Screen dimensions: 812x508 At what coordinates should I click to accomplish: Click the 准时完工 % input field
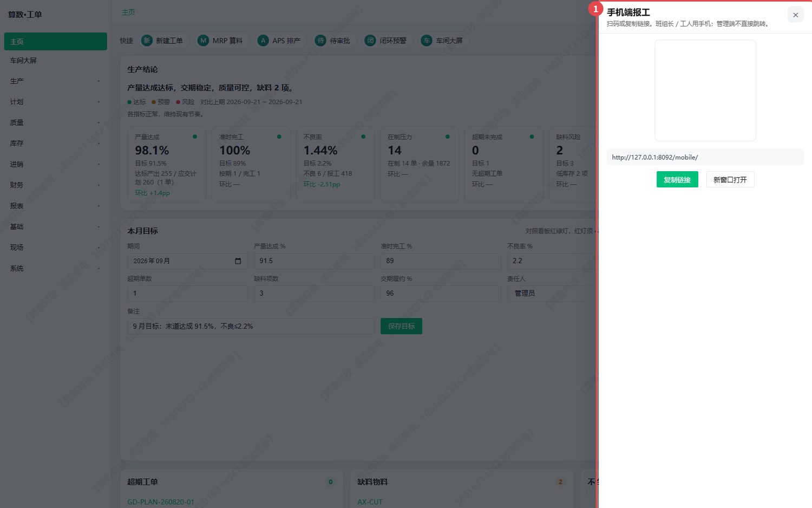[441, 261]
